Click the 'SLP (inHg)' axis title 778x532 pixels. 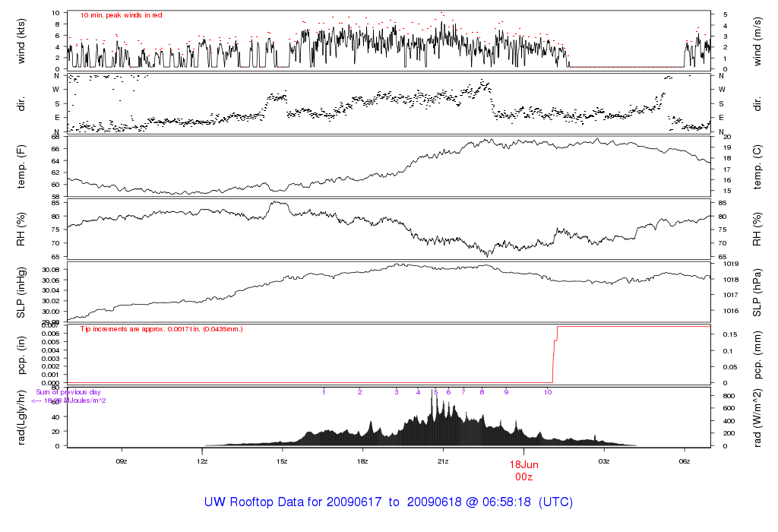point(21,293)
